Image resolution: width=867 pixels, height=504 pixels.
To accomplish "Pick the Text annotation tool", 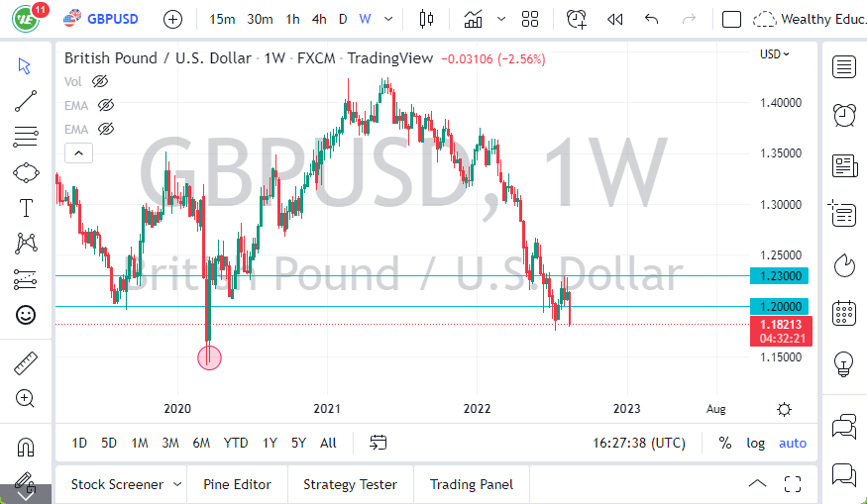I will (26, 208).
